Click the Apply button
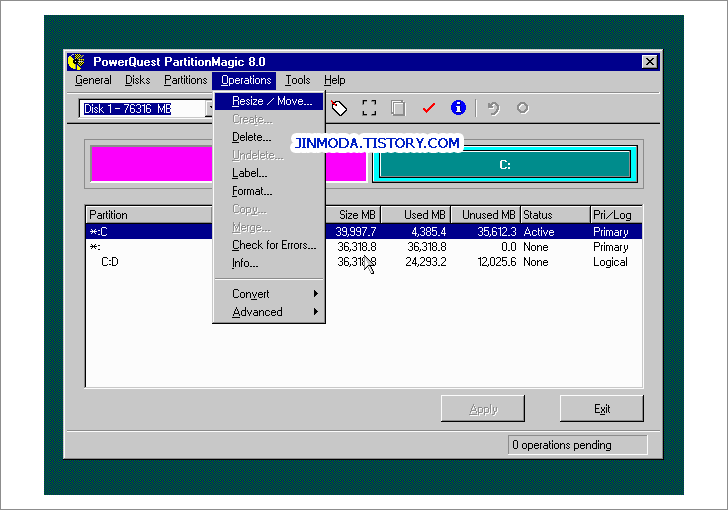This screenshot has width=728, height=510. [483, 409]
